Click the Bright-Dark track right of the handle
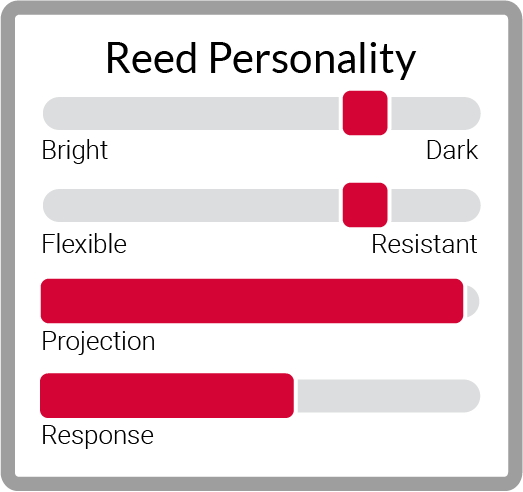 click(x=436, y=113)
